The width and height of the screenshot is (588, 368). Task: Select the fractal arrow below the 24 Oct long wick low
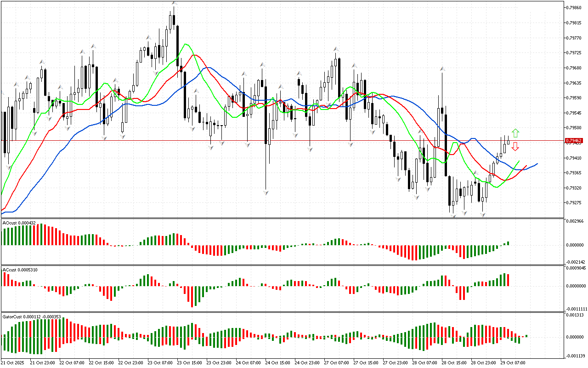(266, 192)
